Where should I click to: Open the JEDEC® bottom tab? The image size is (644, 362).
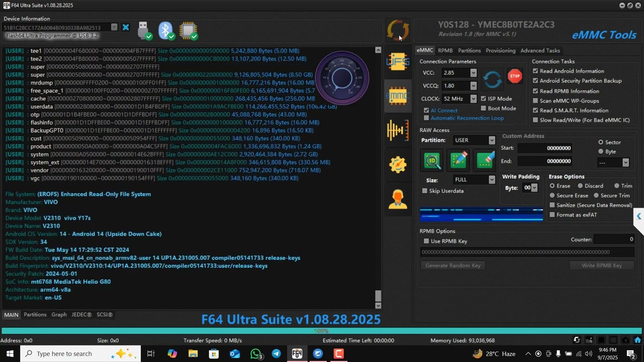82,315
